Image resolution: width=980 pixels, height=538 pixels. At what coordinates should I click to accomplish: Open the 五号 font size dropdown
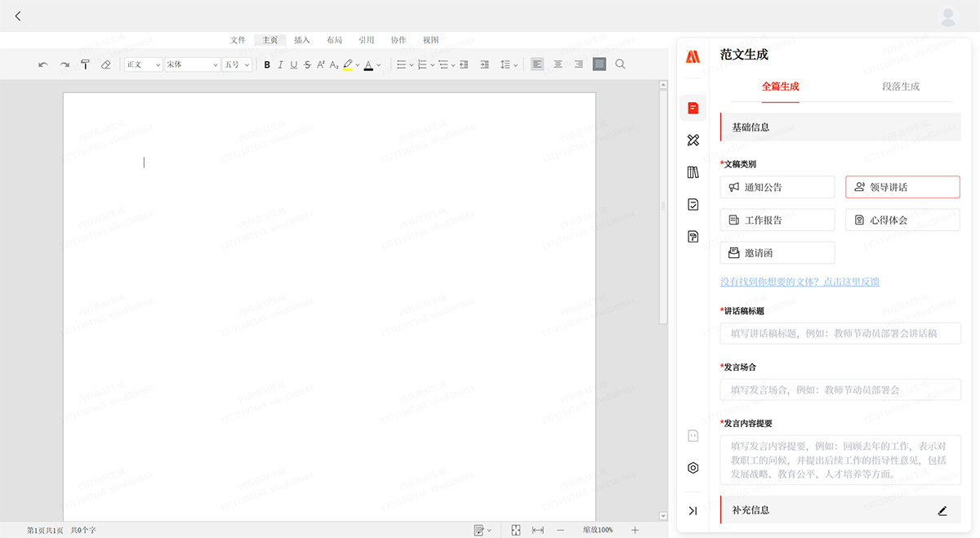(x=237, y=64)
